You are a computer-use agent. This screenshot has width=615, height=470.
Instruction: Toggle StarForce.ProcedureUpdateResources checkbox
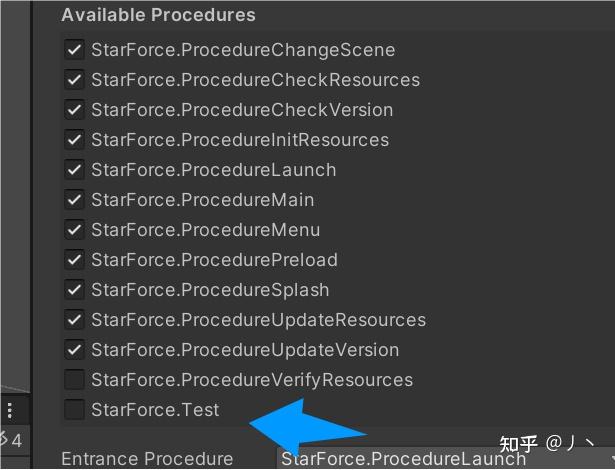(x=75, y=320)
